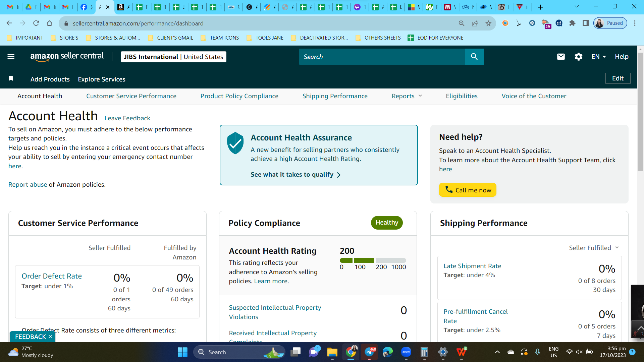Open the buyer messages envelope icon
Viewport: 644px width, 362px height.
561,57
